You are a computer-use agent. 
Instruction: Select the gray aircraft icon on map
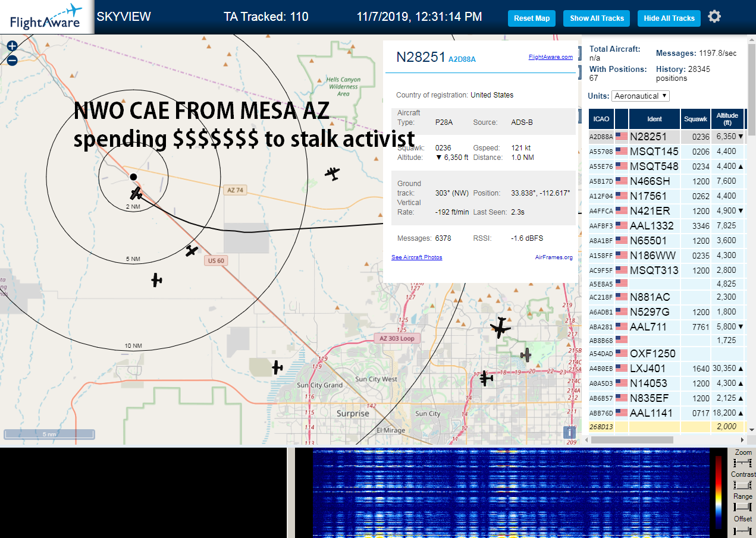pos(525,354)
